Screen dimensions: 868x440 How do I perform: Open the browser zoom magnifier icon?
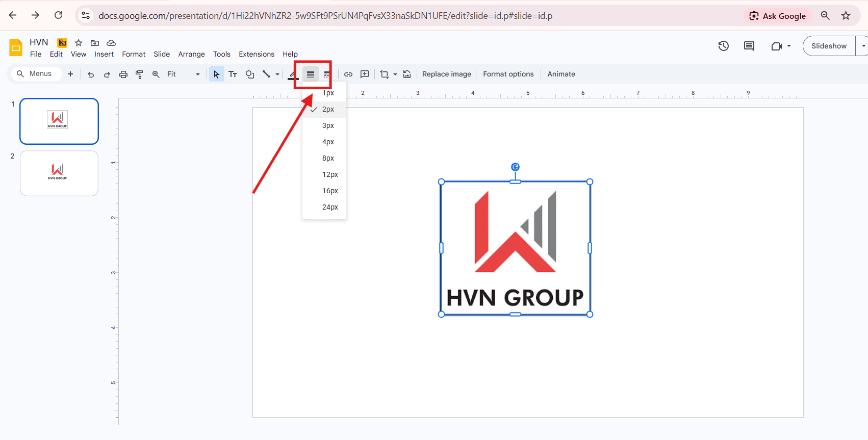pos(825,16)
